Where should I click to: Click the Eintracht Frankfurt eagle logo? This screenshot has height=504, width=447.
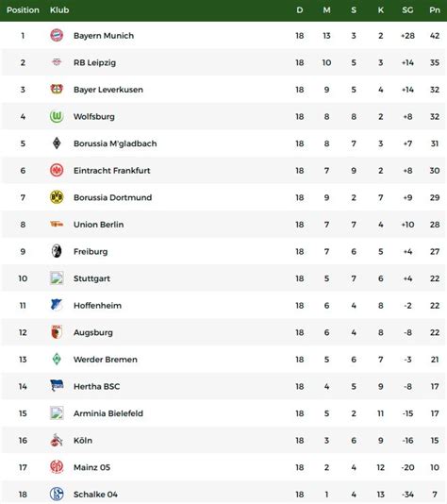(x=57, y=170)
